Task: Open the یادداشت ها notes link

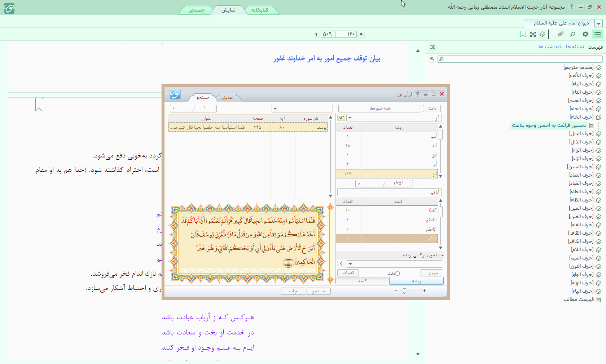Action: (550, 47)
